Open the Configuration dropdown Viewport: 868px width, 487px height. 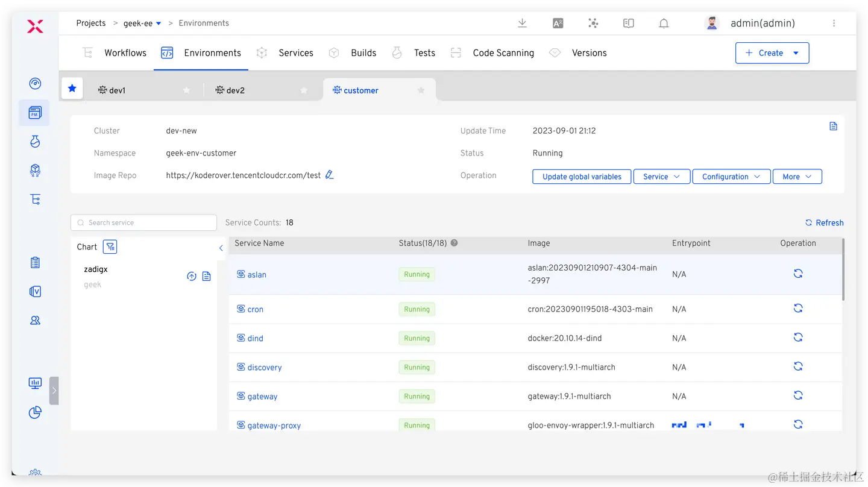pos(731,177)
